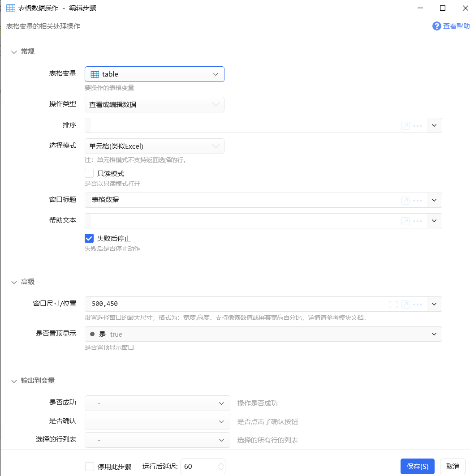Open the 是否确认 output variable dropdown
470x476 pixels.
point(157,422)
